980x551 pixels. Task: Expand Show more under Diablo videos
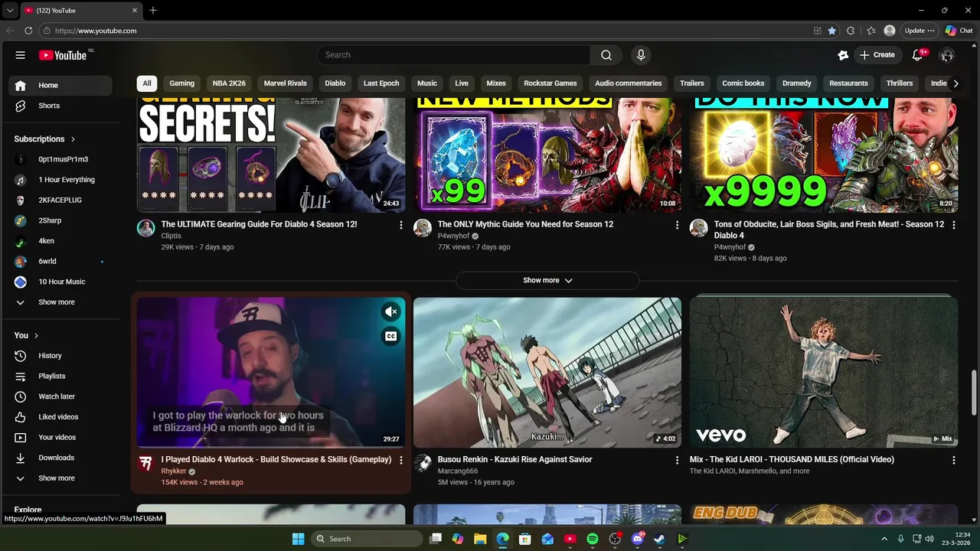click(x=547, y=280)
